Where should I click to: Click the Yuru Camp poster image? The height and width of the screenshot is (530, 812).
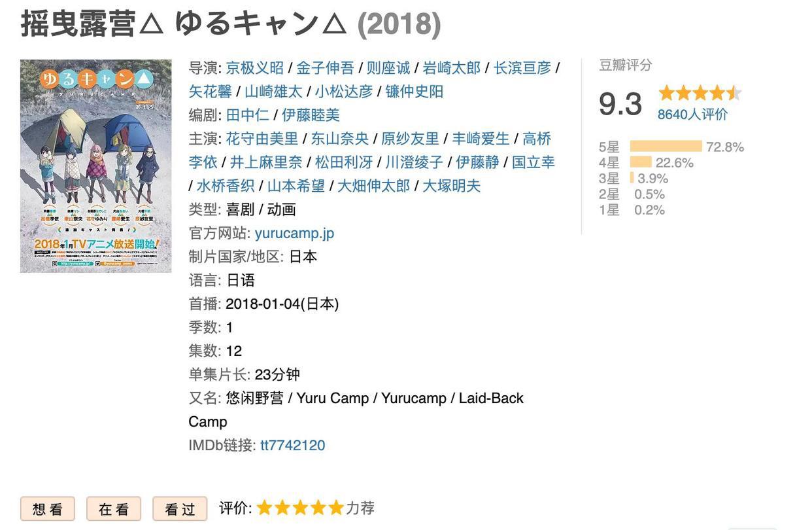point(95,166)
